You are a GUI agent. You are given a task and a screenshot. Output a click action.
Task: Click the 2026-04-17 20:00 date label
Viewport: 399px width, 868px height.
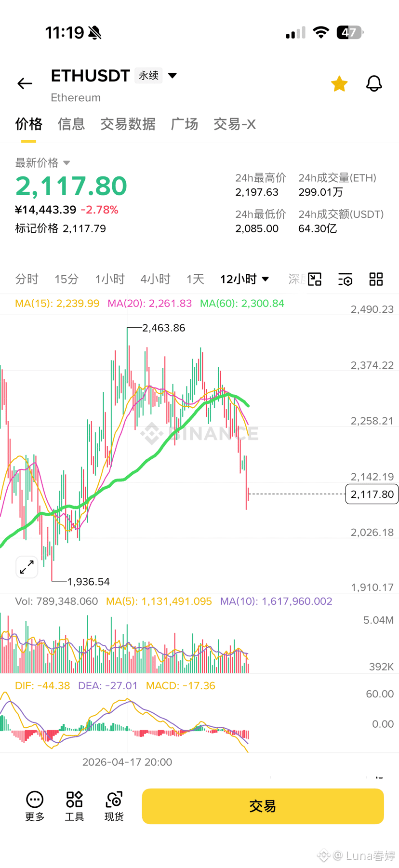click(x=127, y=762)
